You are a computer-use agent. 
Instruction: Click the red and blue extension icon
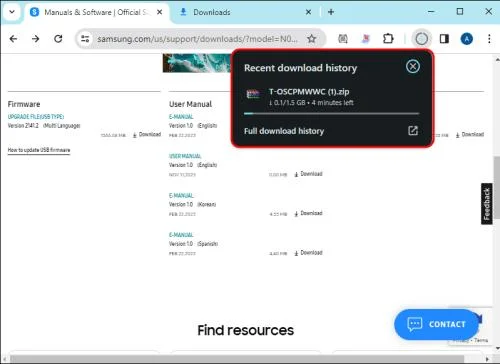pyautogui.click(x=366, y=39)
